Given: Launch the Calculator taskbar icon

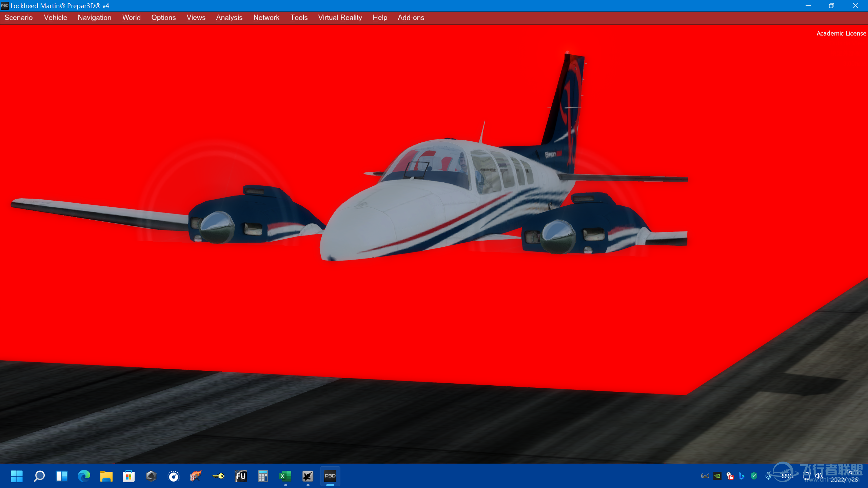Looking at the screenshot, I should point(263,476).
